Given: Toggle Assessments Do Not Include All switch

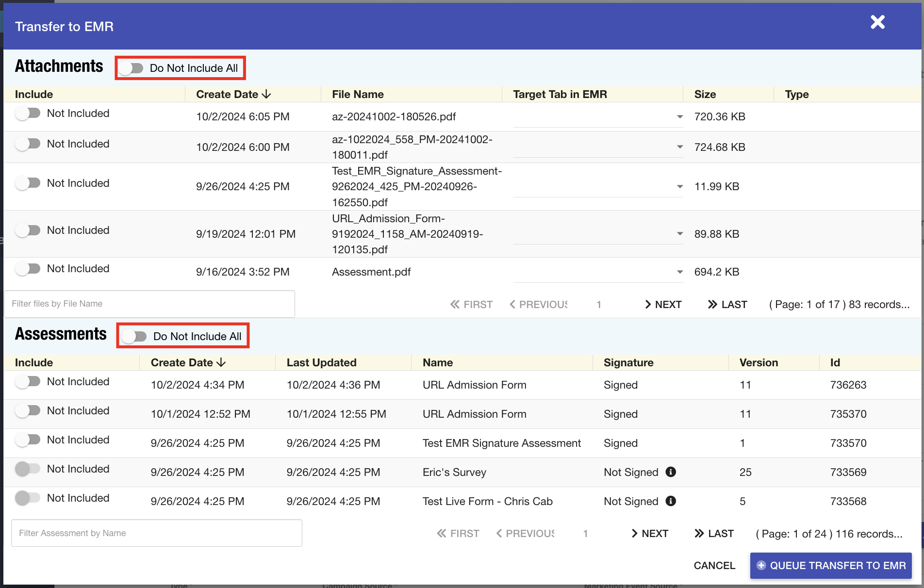Looking at the screenshot, I should (134, 336).
